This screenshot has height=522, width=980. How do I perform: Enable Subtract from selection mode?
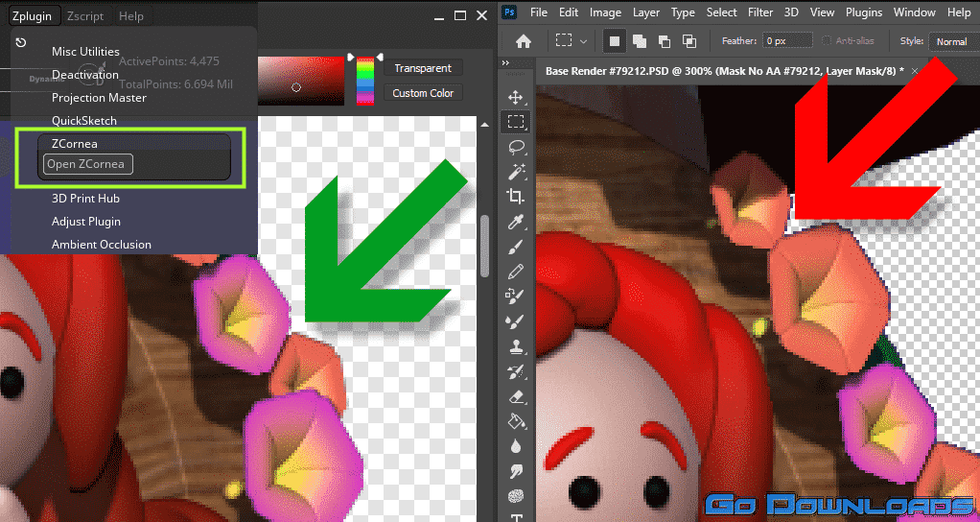(664, 41)
